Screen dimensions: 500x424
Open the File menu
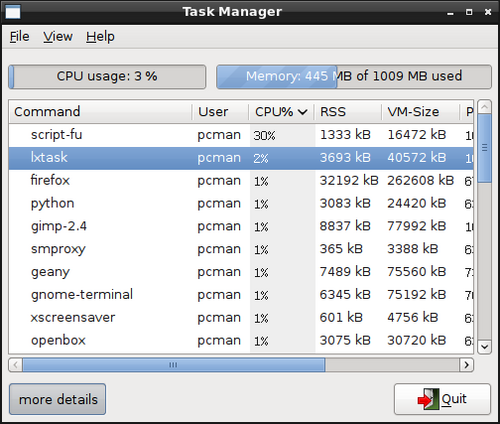pyautogui.click(x=19, y=36)
